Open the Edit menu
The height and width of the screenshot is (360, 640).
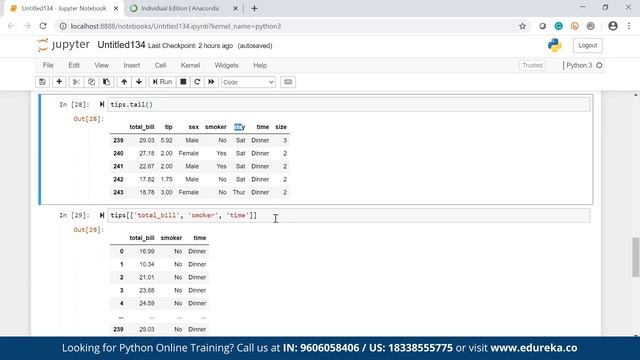coord(74,65)
